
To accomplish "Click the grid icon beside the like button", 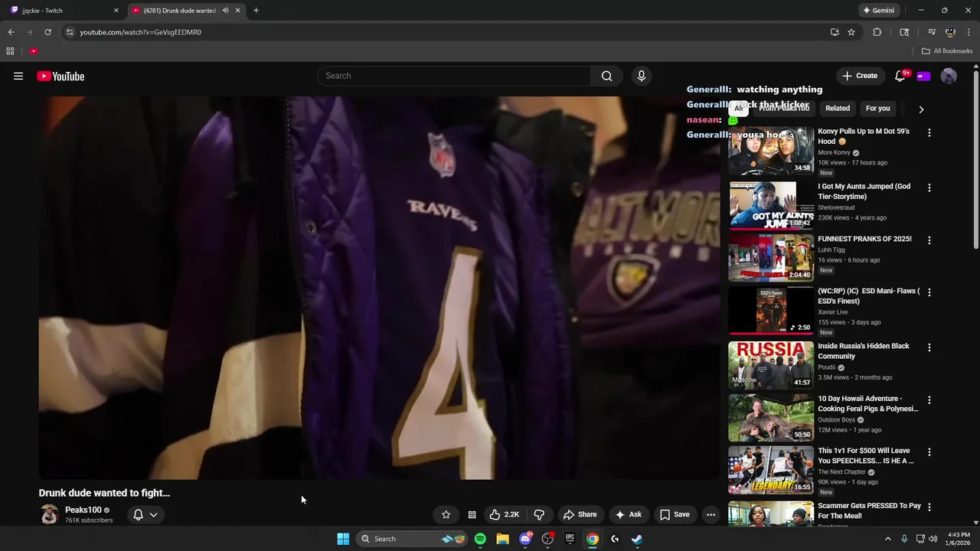I will (x=472, y=514).
